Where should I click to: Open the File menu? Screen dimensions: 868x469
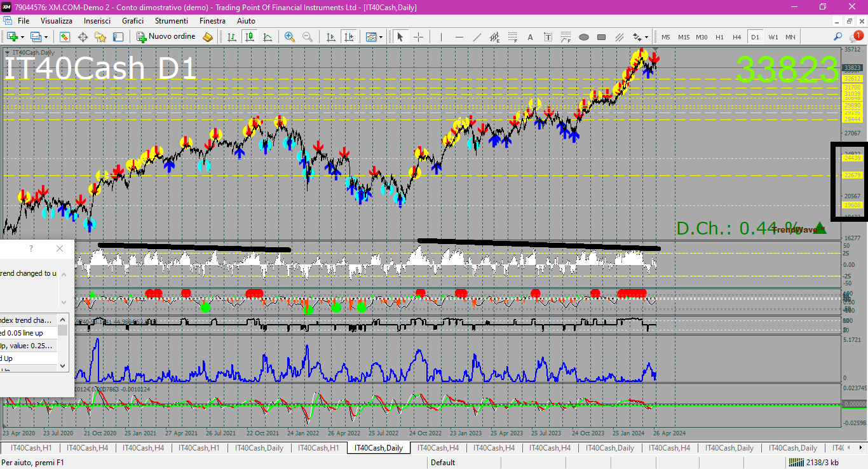[23, 21]
